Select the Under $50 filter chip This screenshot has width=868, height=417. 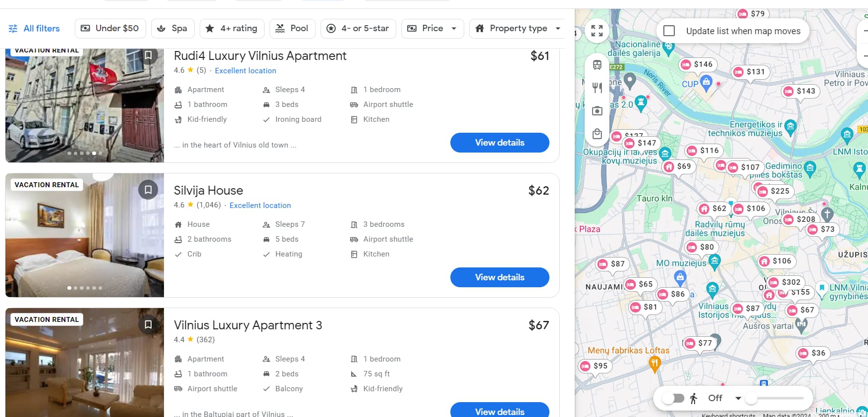(110, 29)
